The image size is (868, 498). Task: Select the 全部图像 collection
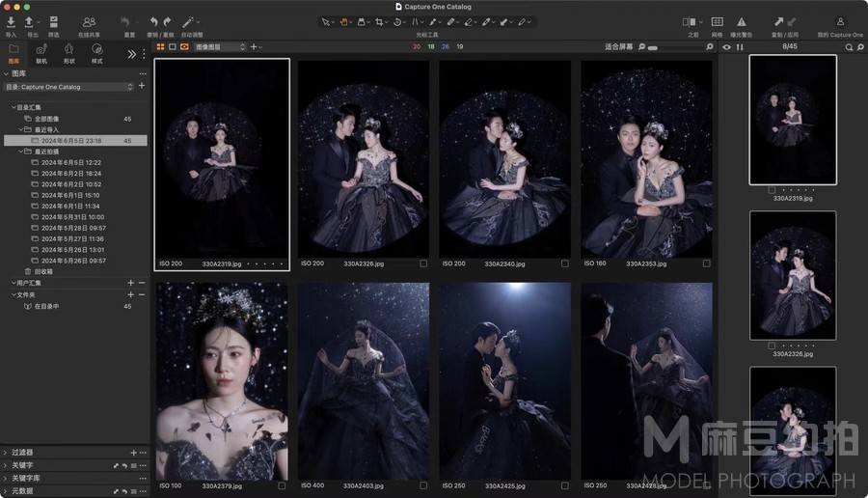pyautogui.click(x=46, y=119)
